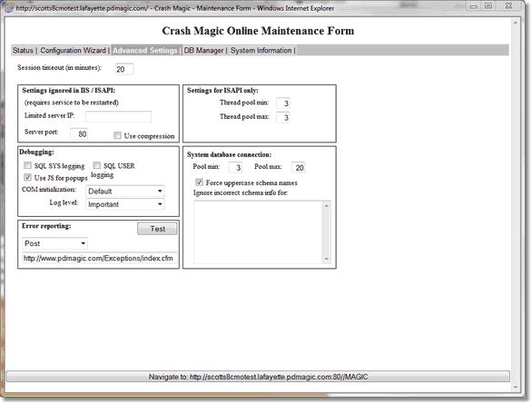Open the Error reporting Post dropdown
Screen dimensions: 532x404
(x=55, y=243)
